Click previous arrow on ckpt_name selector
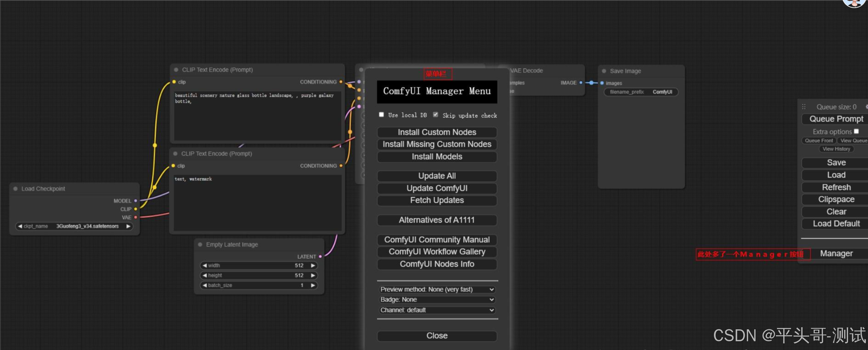Image resolution: width=868 pixels, height=350 pixels. [x=20, y=226]
